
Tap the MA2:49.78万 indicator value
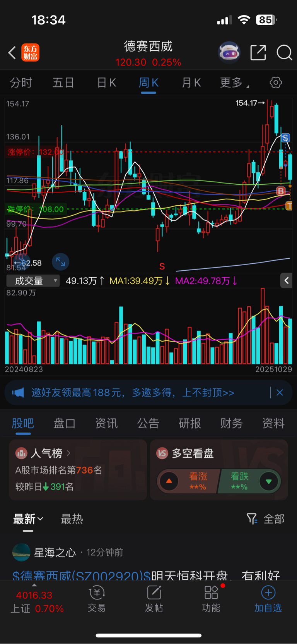click(x=206, y=281)
